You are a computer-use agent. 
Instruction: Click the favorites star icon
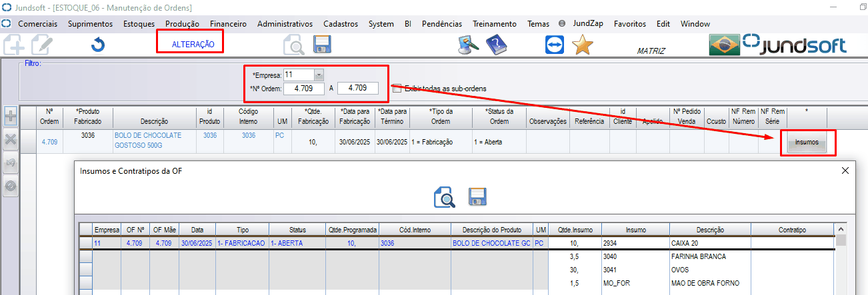[583, 45]
